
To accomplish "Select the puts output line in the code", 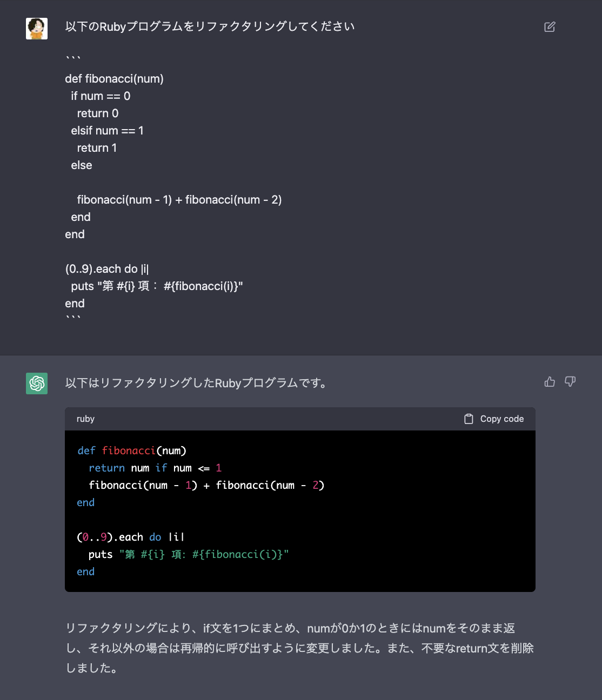I will coord(188,554).
